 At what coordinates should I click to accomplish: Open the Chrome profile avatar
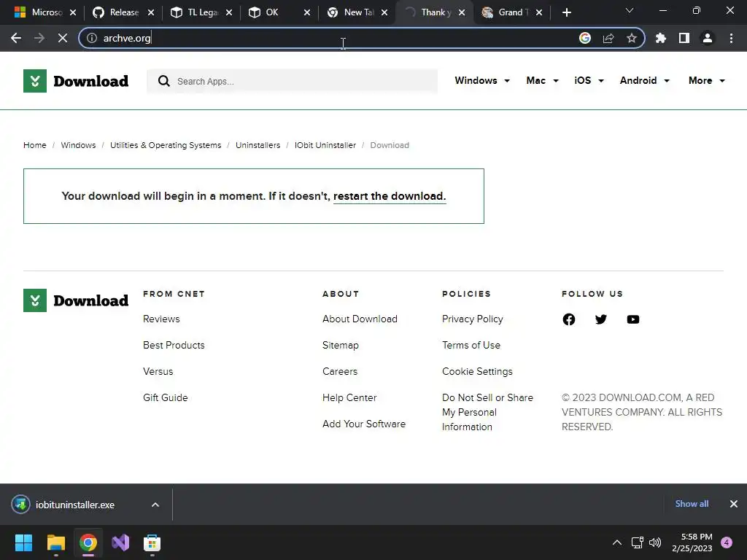coord(708,38)
